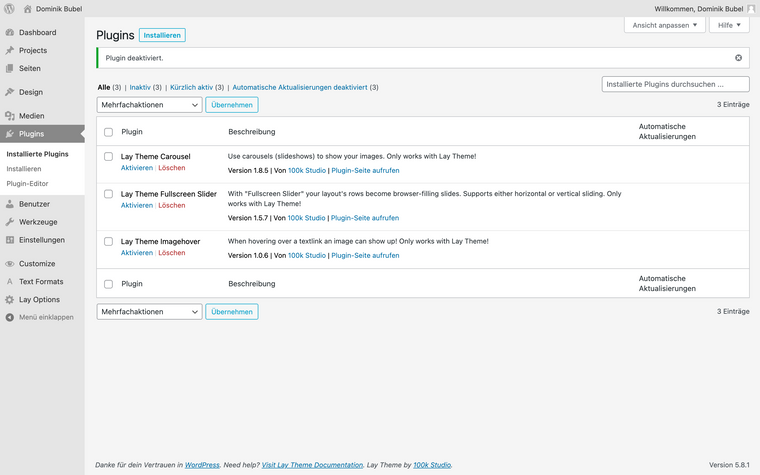Toggle select-all checkbox in table header

coord(109,132)
